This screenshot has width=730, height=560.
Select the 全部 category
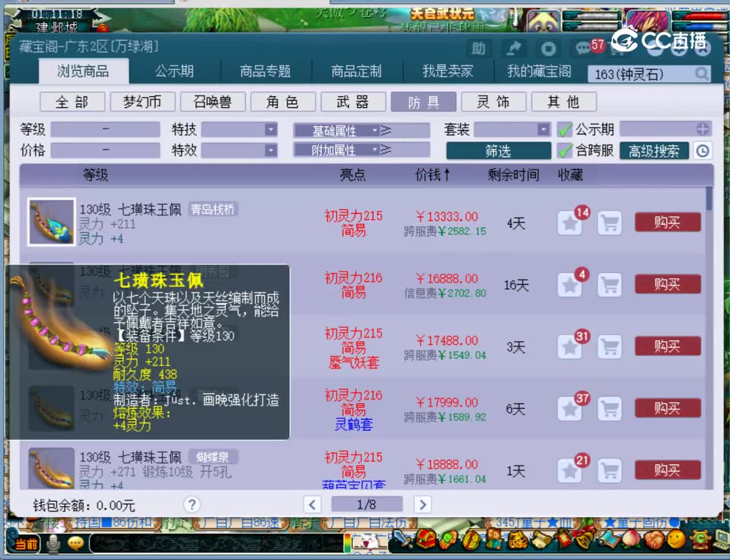(x=72, y=102)
